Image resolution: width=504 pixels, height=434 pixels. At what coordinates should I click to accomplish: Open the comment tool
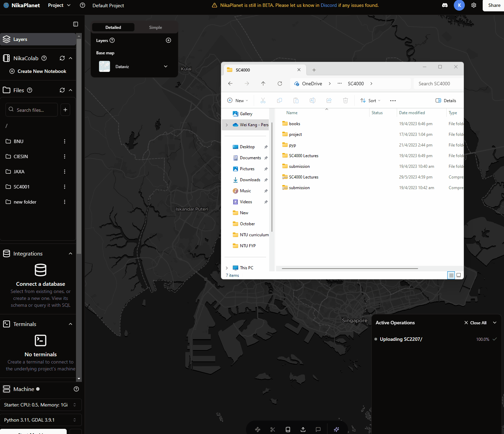coord(318,429)
